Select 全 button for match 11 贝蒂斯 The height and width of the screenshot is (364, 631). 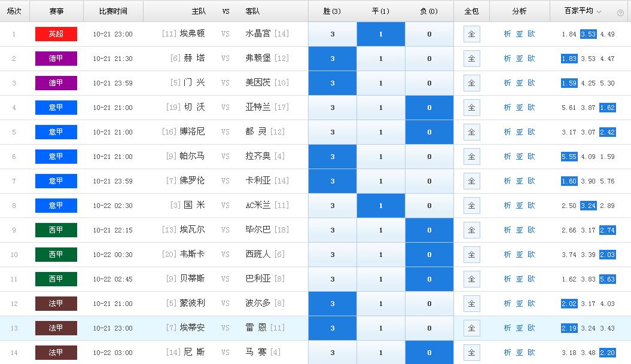[x=472, y=279]
